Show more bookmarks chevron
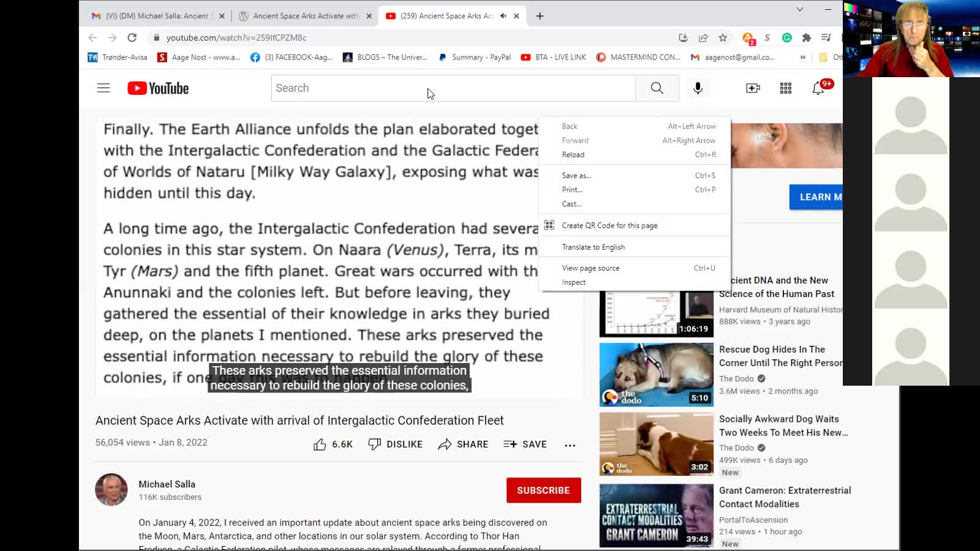 click(x=803, y=57)
